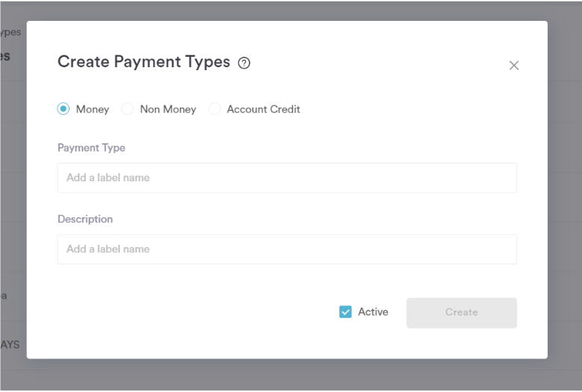Image resolution: width=582 pixels, height=392 pixels.
Task: Click the background row ending in "AYS"
Action: tap(10, 345)
